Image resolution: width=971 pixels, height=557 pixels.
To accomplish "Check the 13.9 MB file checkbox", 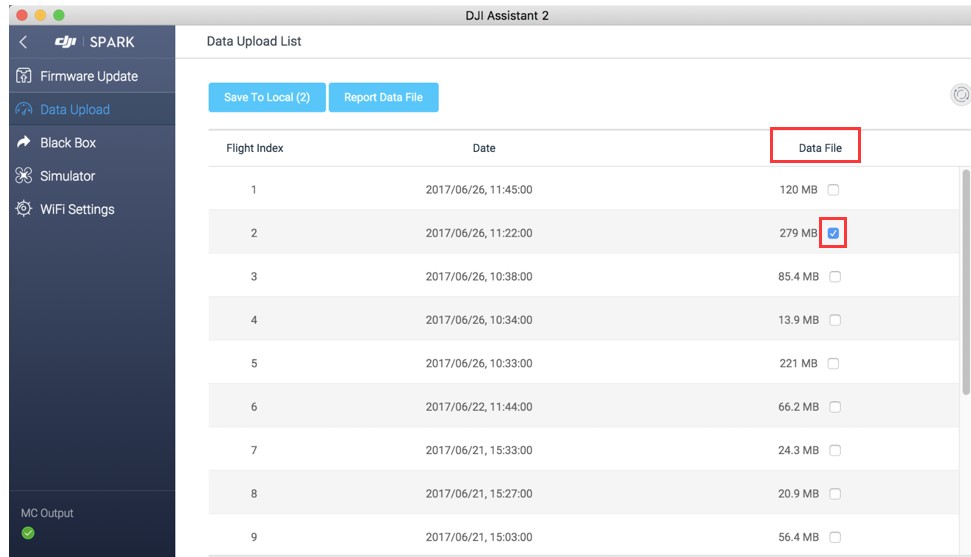I will [835, 320].
